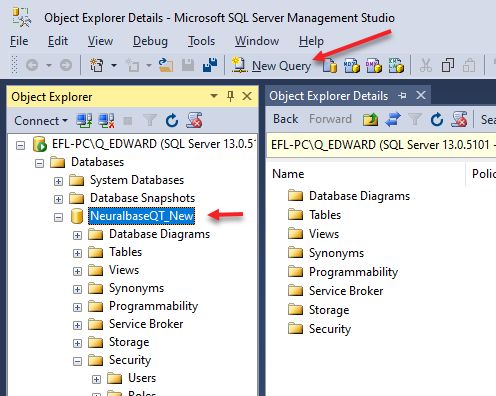Open the File menu
496x396 pixels.
pos(19,41)
